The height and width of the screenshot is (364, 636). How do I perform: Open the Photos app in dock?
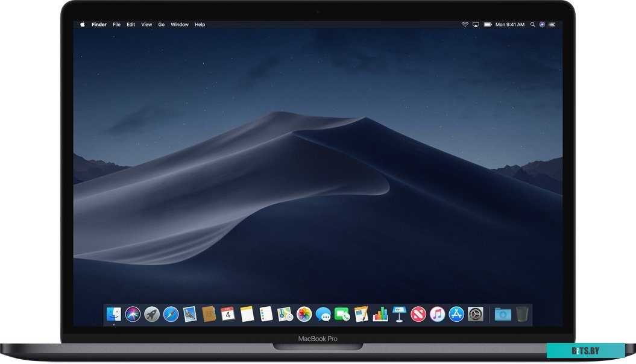pyautogui.click(x=304, y=314)
